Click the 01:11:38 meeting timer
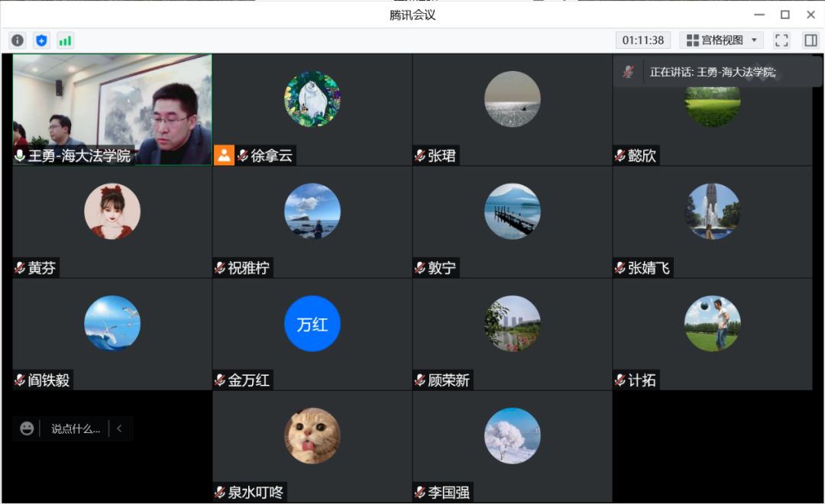The image size is (825, 504). pyautogui.click(x=642, y=40)
